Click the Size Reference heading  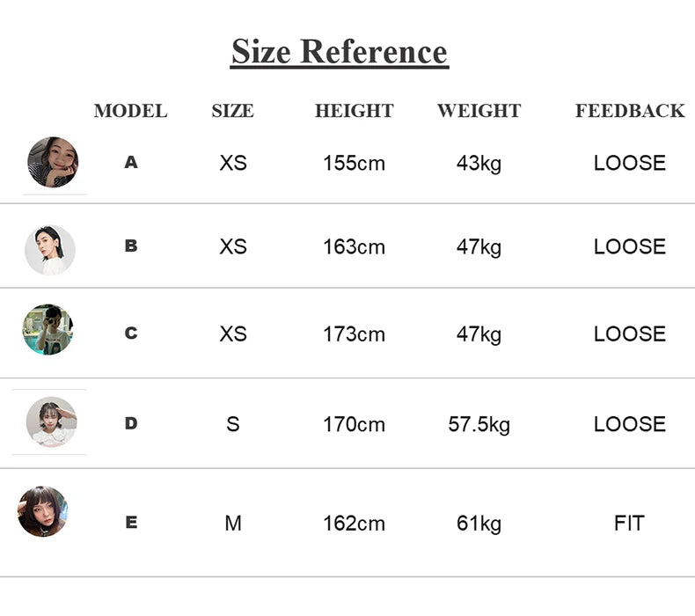point(340,52)
